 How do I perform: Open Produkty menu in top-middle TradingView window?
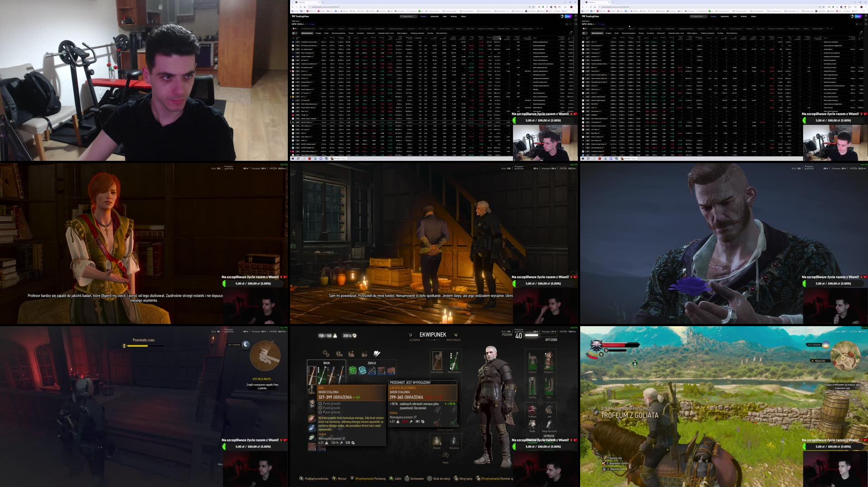[423, 16]
